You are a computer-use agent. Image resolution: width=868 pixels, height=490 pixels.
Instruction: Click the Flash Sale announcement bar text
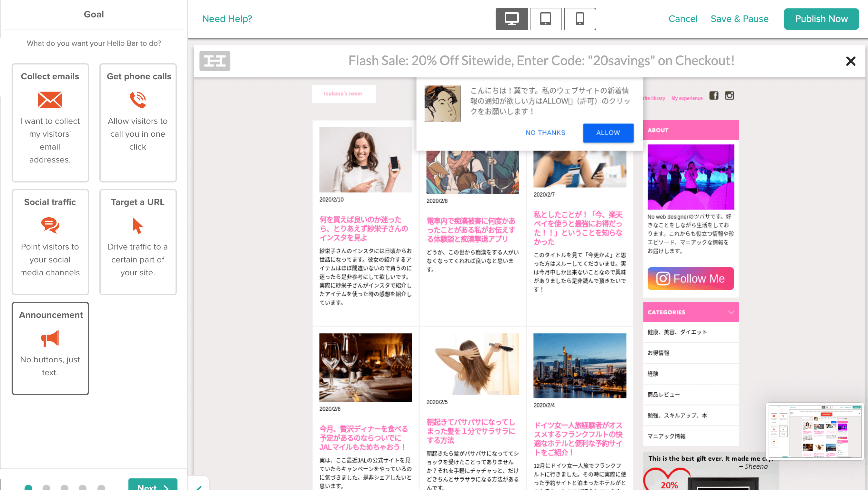[541, 61]
